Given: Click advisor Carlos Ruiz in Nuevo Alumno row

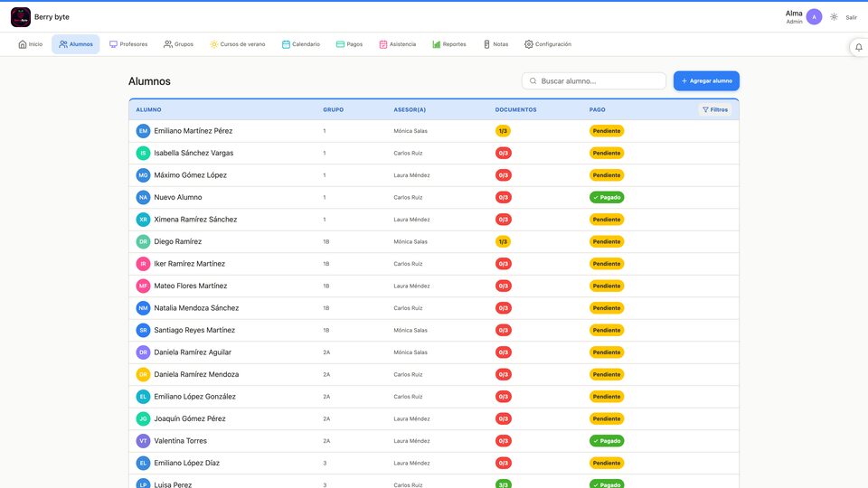Looking at the screenshot, I should pyautogui.click(x=408, y=198).
